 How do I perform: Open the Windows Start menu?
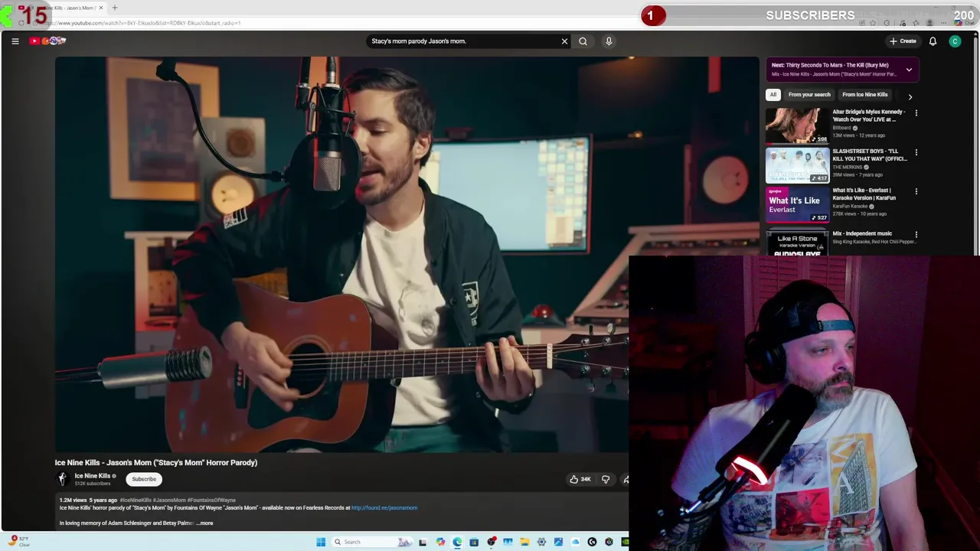click(321, 542)
